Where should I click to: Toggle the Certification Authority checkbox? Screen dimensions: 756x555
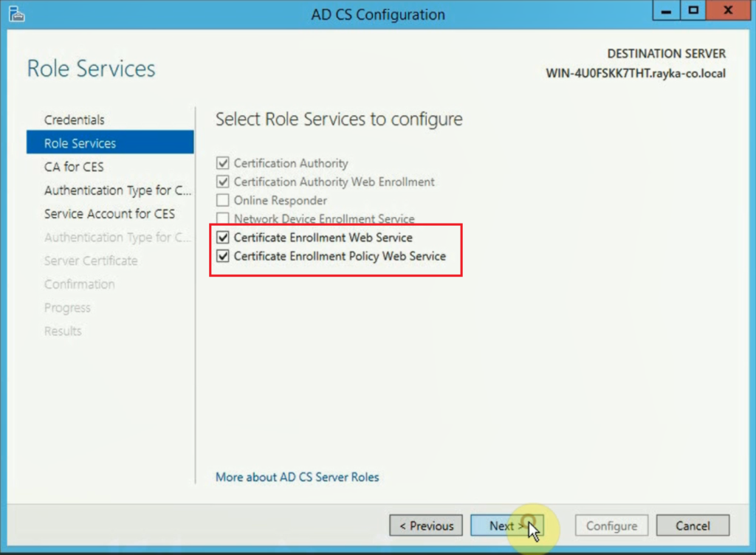pos(223,163)
